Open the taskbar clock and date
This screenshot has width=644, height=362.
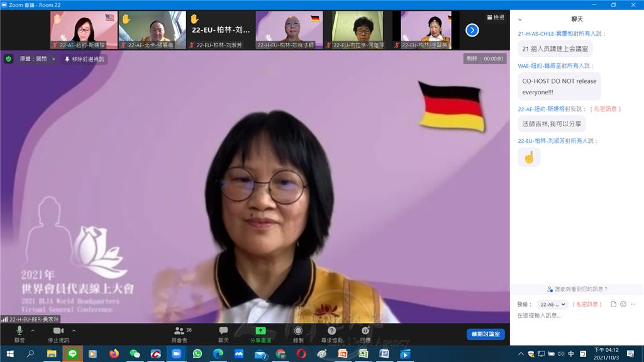[606, 354]
